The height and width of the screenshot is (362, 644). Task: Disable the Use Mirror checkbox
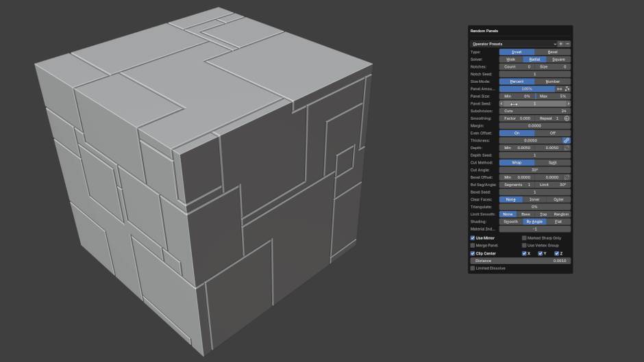coord(473,238)
